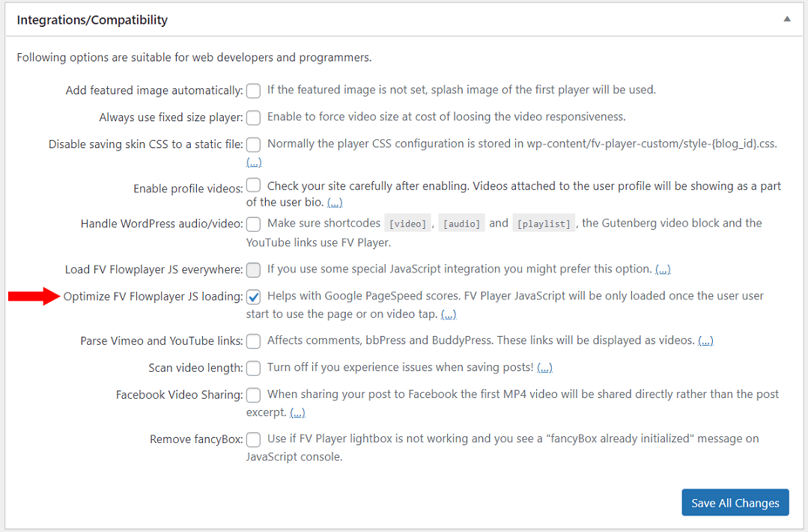Toggle Handle WordPress audio/video checkbox
The height and width of the screenshot is (532, 808).
coord(253,224)
